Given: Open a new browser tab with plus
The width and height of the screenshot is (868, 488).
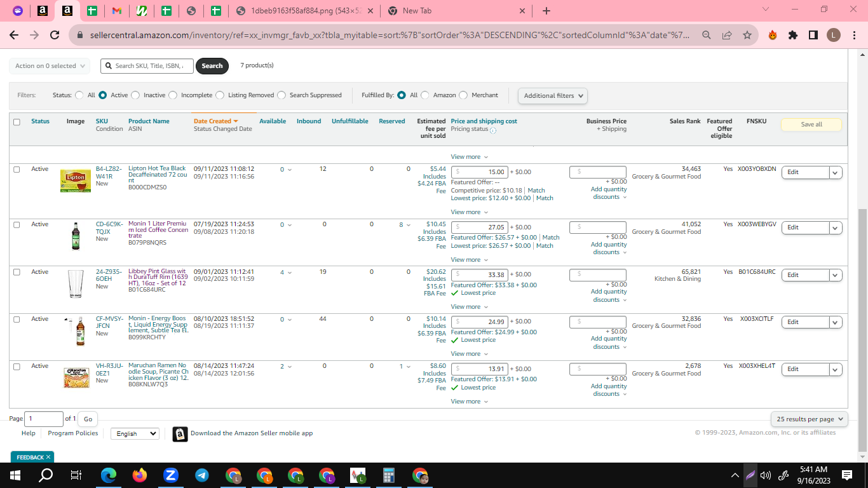Looking at the screenshot, I should tap(546, 11).
